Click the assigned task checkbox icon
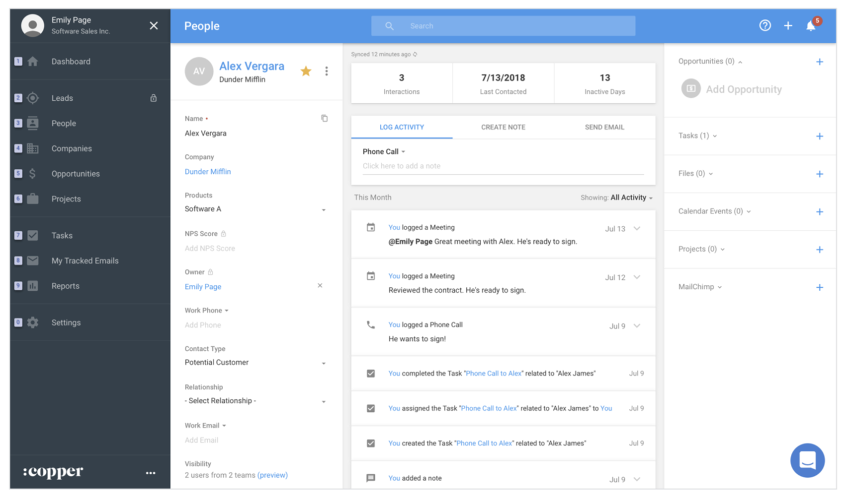 pyautogui.click(x=371, y=408)
